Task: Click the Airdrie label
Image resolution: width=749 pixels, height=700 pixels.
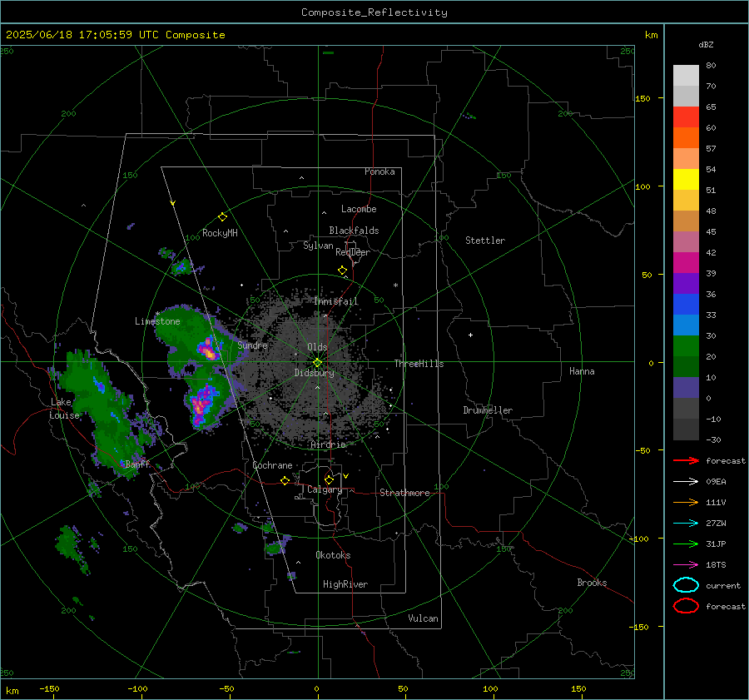Action: 328,444
